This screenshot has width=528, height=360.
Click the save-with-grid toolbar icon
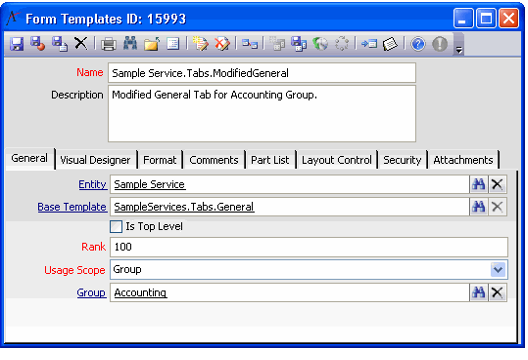click(299, 44)
